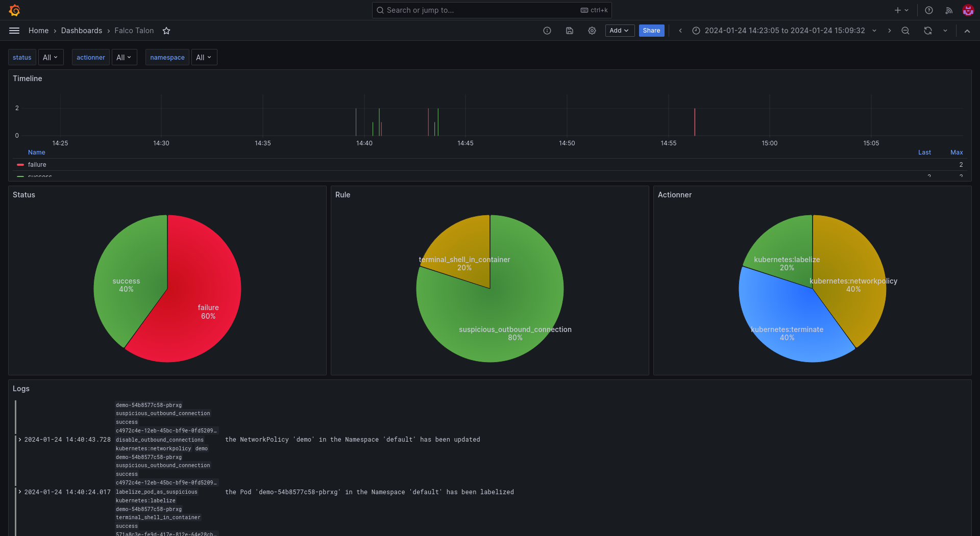
Task: Open your profile avatar menu
Action: pos(968,10)
